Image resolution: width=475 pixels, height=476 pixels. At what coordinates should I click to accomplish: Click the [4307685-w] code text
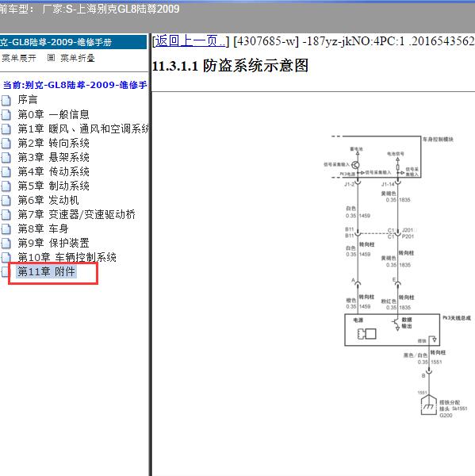(266, 41)
